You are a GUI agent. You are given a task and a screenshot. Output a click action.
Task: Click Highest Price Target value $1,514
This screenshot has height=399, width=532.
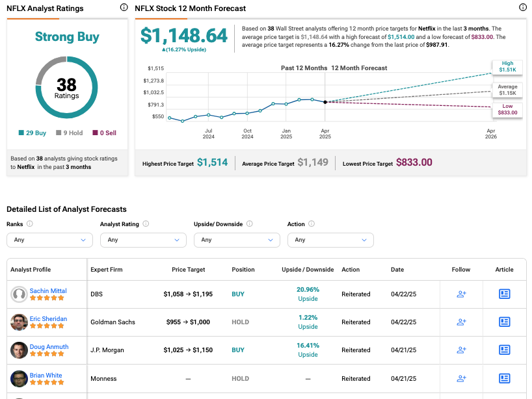coord(213,162)
